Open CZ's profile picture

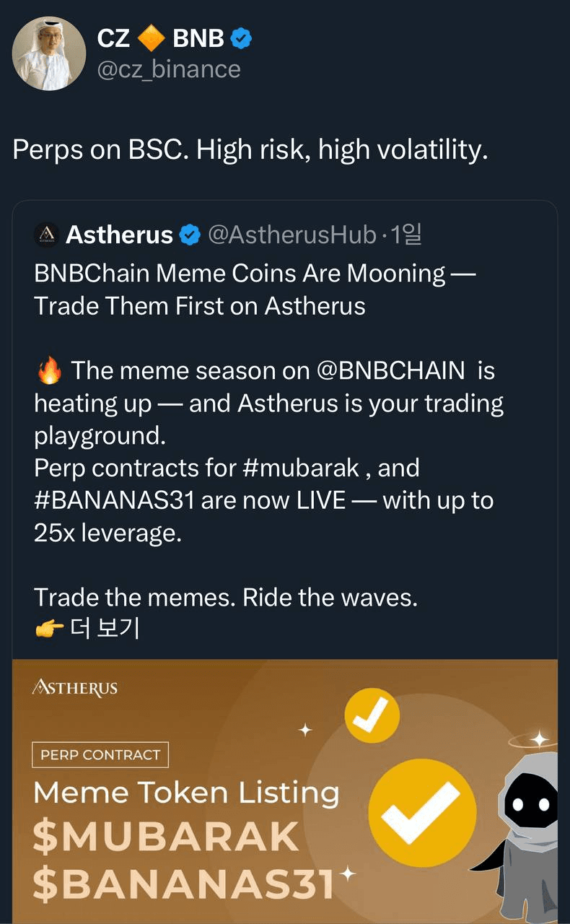pyautogui.click(x=49, y=53)
